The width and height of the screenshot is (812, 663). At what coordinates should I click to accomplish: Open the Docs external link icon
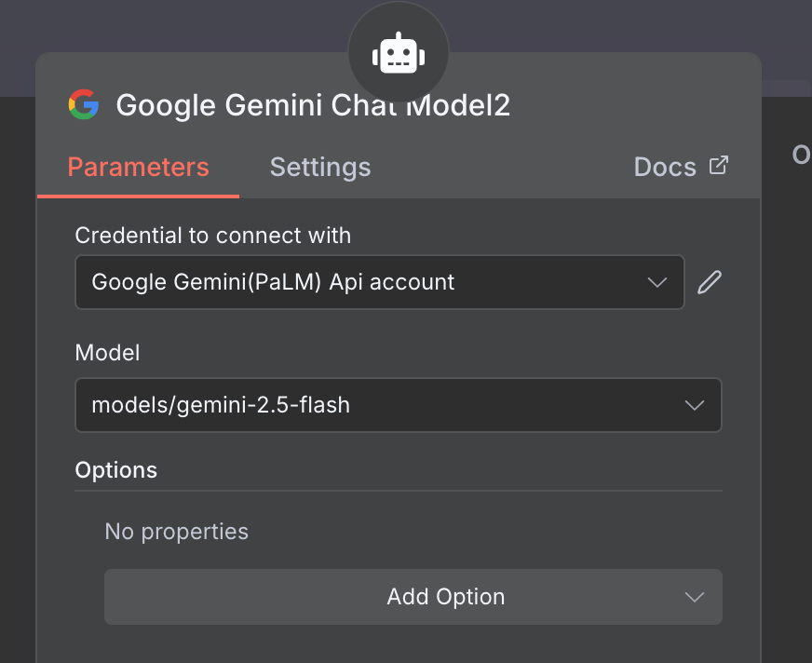pos(718,166)
